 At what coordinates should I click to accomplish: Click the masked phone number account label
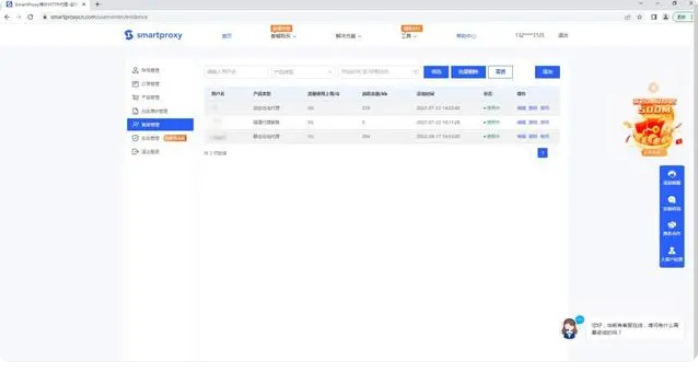pyautogui.click(x=530, y=35)
